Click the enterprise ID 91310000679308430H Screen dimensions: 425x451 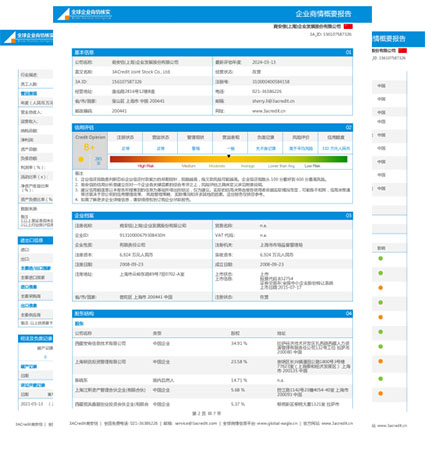coord(142,235)
